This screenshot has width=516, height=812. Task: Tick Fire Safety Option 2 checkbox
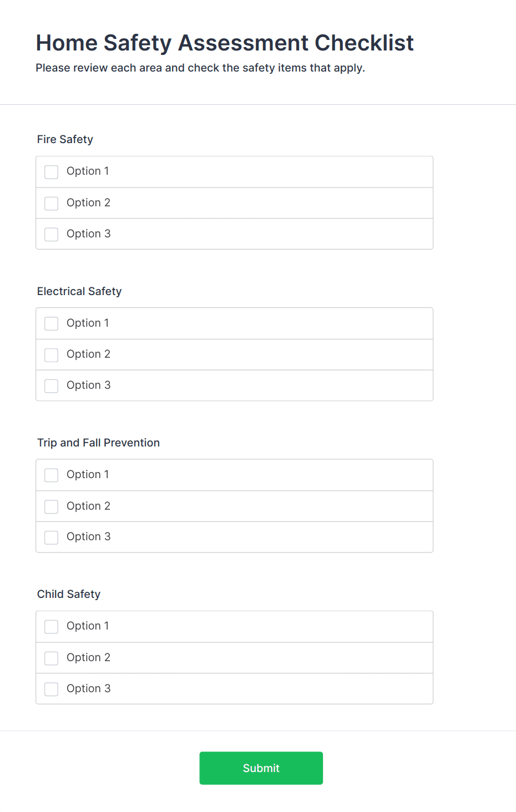click(x=52, y=204)
